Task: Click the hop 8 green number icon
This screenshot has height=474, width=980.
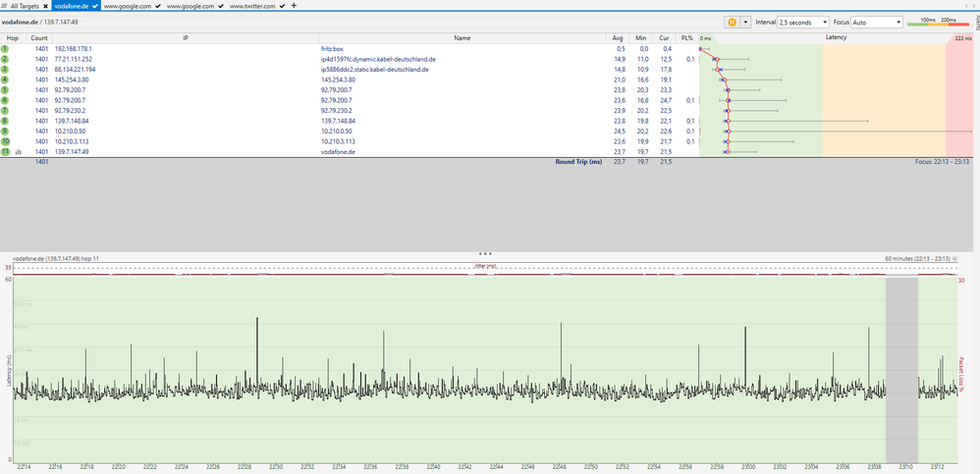Action: click(x=5, y=121)
